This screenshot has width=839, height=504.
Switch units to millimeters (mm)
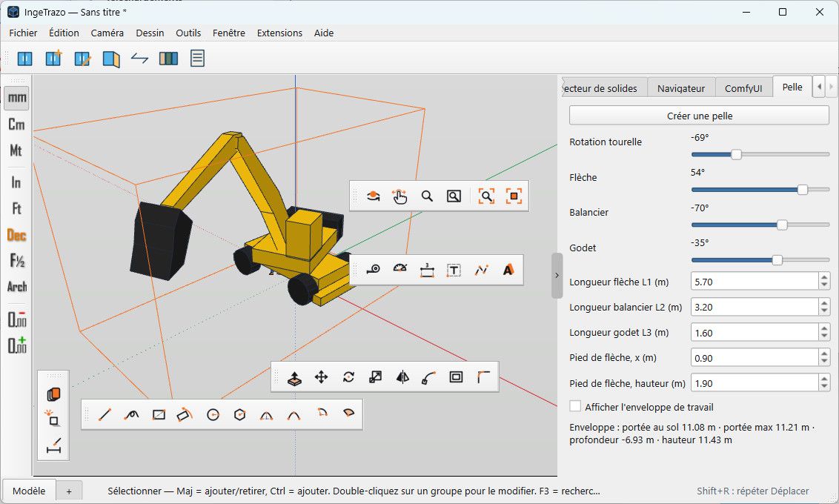(x=16, y=98)
